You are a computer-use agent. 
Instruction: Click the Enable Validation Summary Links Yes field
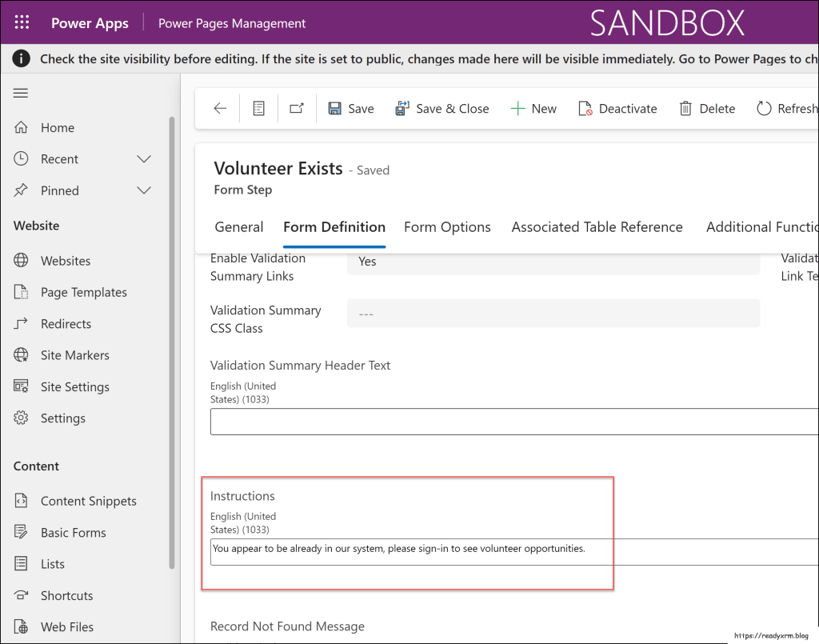coord(553,262)
